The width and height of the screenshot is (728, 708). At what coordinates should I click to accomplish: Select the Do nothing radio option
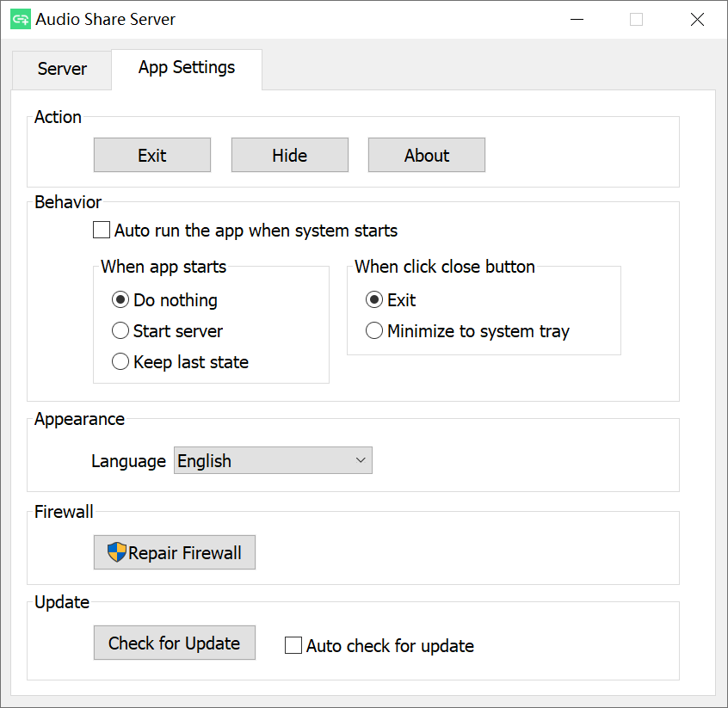[120, 300]
